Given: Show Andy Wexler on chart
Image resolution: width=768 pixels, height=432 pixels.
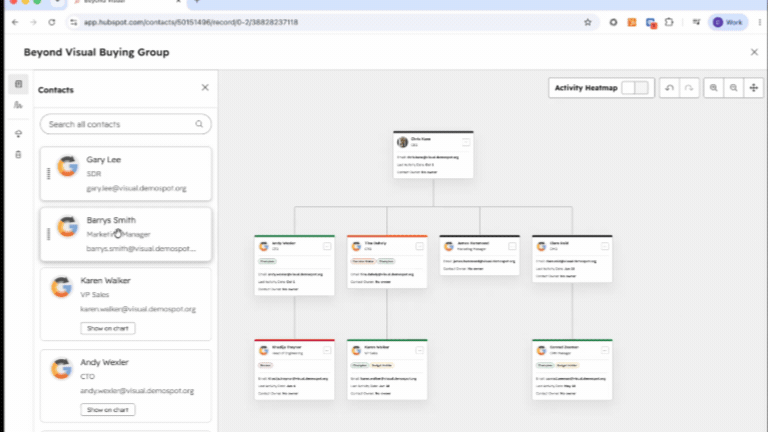Looking at the screenshot, I should point(108,409).
